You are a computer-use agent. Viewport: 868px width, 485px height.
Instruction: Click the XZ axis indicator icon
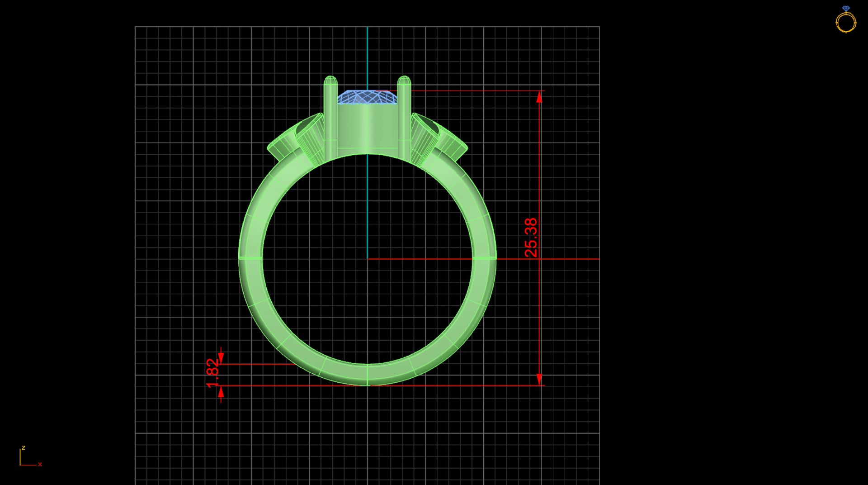coord(30,456)
